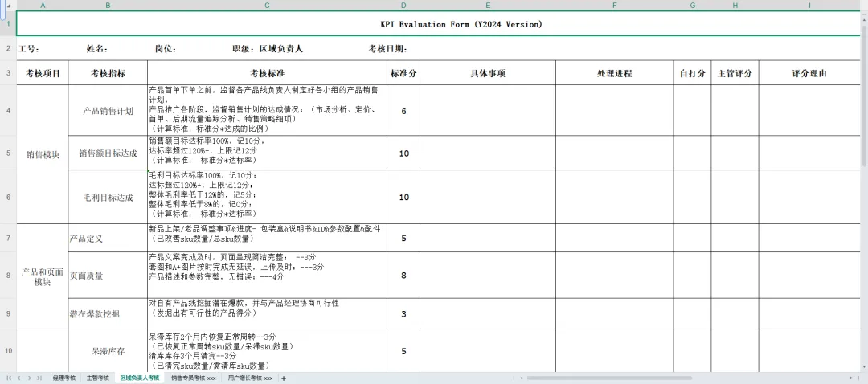Select column C header
Viewport: 868px width, 384px height.
[268, 6]
